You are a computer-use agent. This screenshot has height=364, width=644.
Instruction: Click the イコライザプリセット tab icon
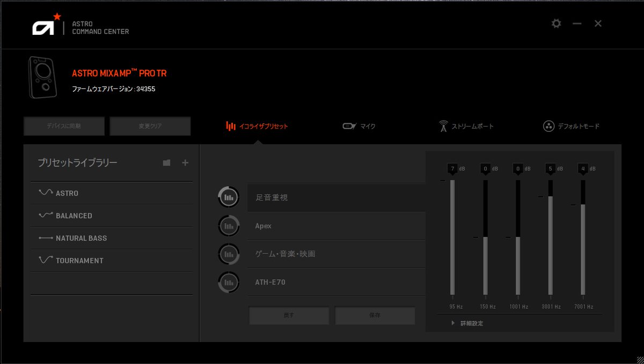click(x=231, y=126)
